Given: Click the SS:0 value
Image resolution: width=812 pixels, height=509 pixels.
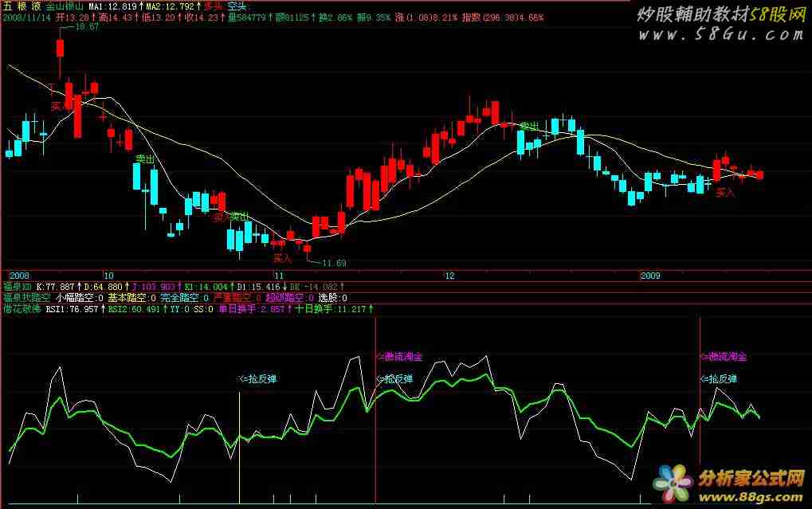Looking at the screenshot, I should 203,309.
